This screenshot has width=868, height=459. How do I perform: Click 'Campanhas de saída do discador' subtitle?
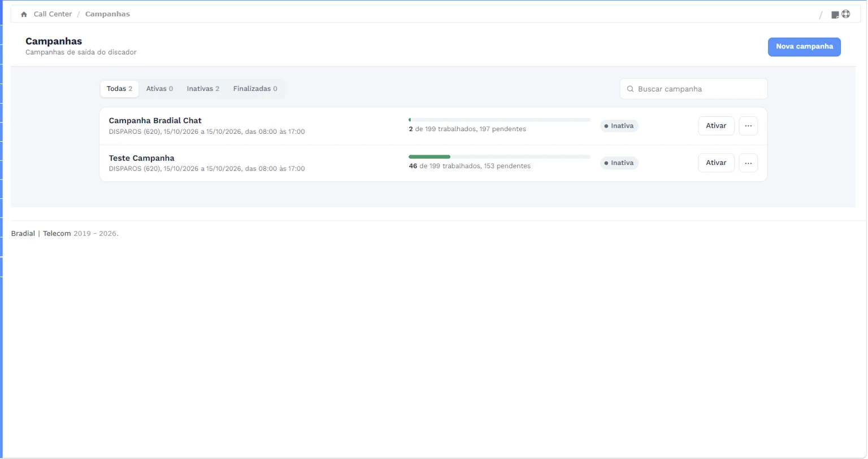tap(81, 52)
